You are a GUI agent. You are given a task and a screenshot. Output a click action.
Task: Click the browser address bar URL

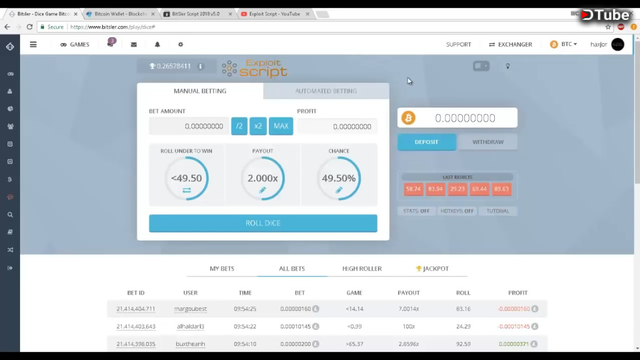(113, 27)
